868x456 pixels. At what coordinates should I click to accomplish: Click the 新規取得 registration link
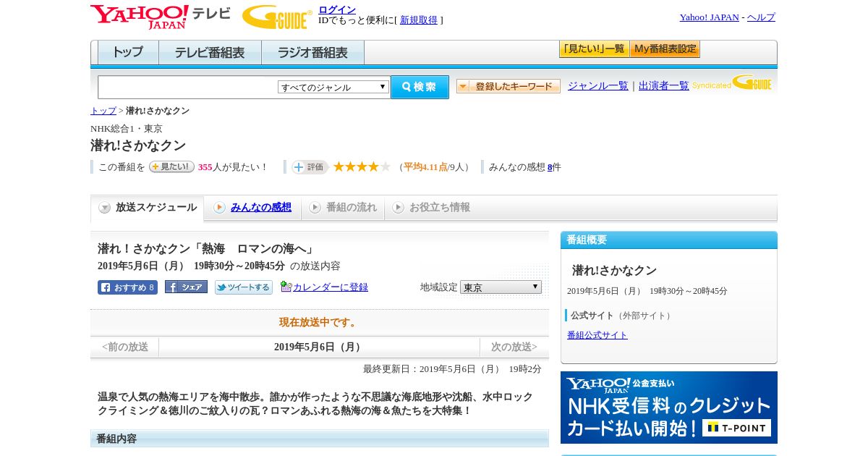click(419, 20)
